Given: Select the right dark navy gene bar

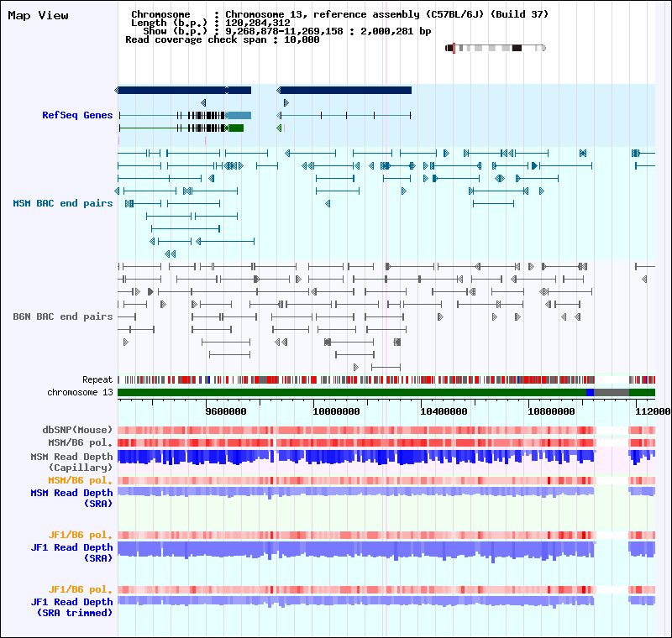Looking at the screenshot, I should [x=344, y=91].
